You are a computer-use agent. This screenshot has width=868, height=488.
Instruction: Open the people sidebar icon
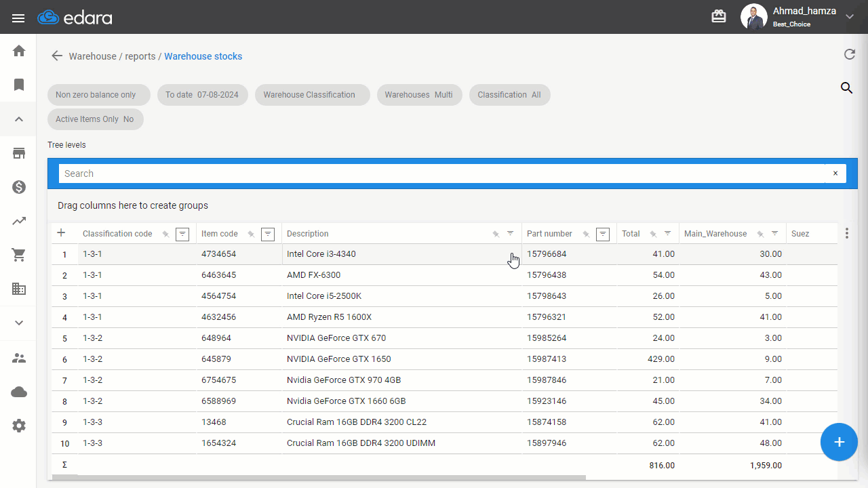(19, 358)
